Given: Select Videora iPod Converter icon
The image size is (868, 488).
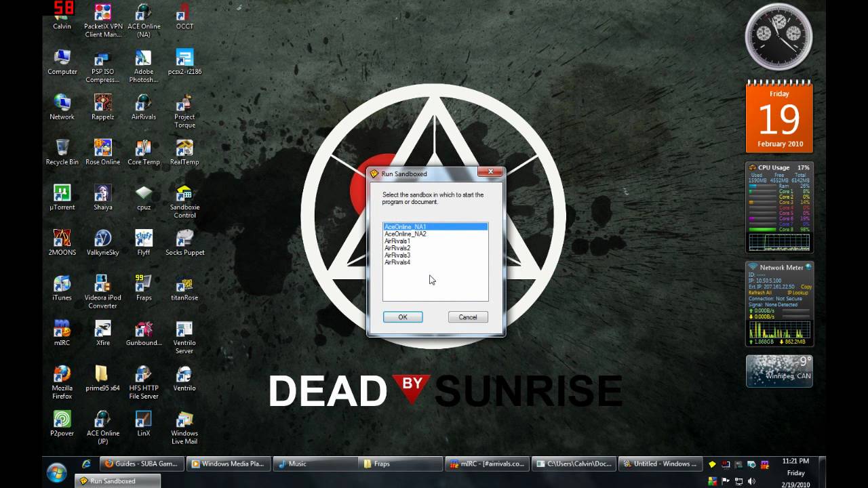Looking at the screenshot, I should 103,292.
